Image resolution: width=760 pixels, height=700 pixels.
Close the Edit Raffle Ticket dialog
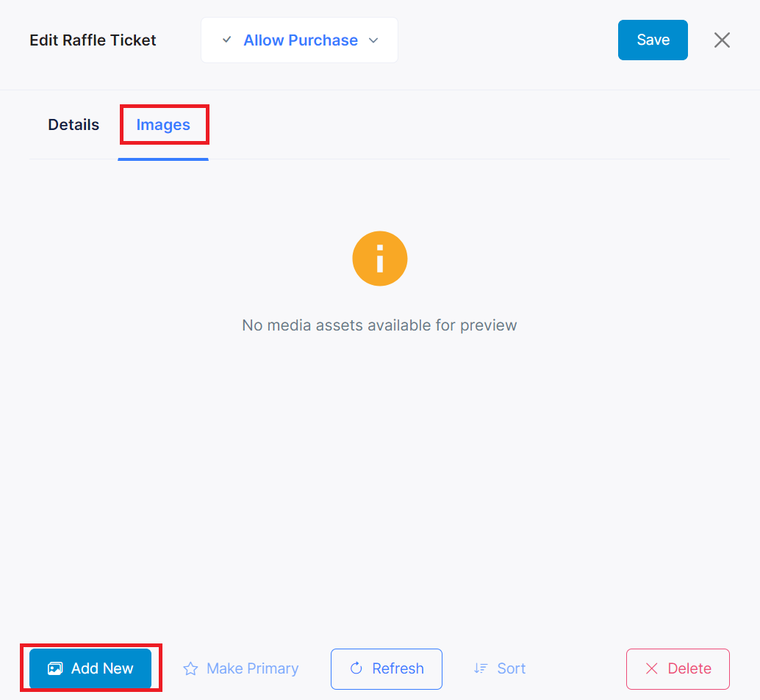click(x=722, y=40)
